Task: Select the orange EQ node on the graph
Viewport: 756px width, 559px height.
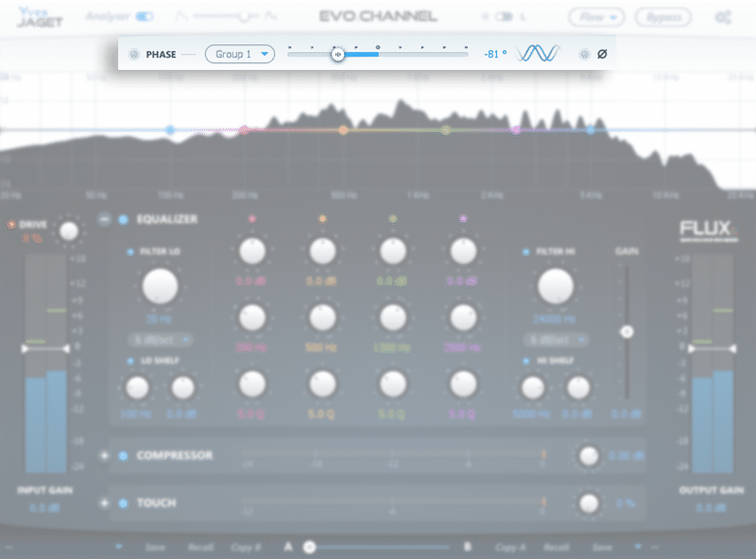Action: 343,129
